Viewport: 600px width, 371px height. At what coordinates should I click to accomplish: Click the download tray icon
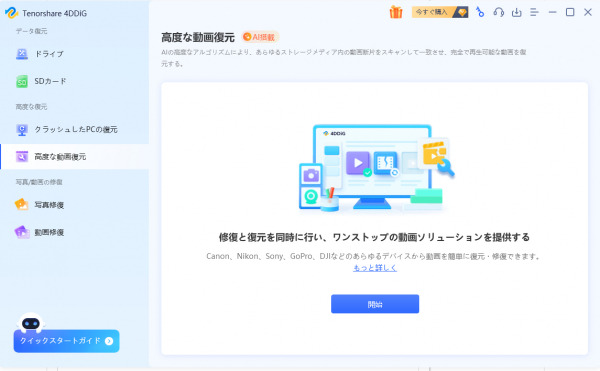point(517,12)
